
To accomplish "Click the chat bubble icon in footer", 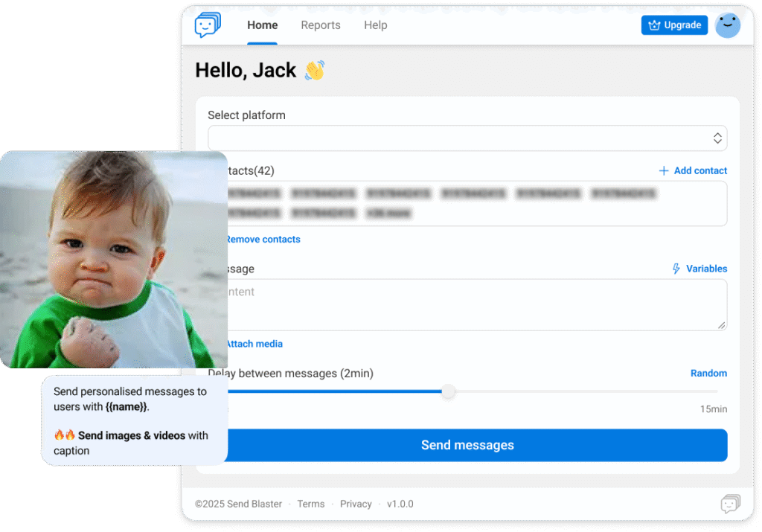I will [730, 504].
